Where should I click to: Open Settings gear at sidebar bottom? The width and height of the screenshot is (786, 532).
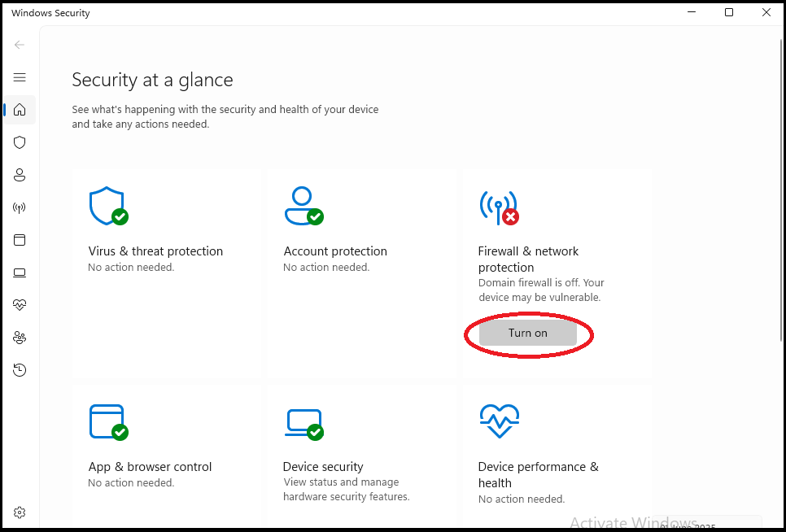tap(20, 512)
